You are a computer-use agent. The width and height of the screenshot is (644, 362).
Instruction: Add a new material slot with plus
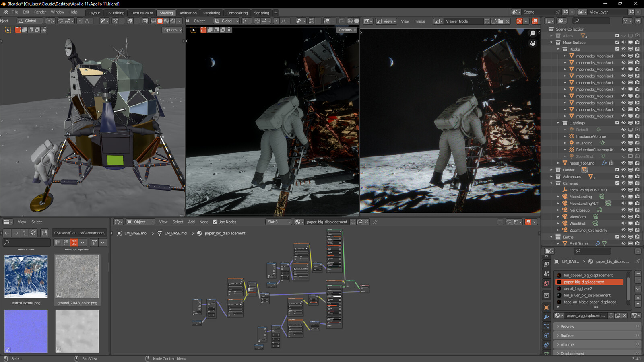click(638, 274)
